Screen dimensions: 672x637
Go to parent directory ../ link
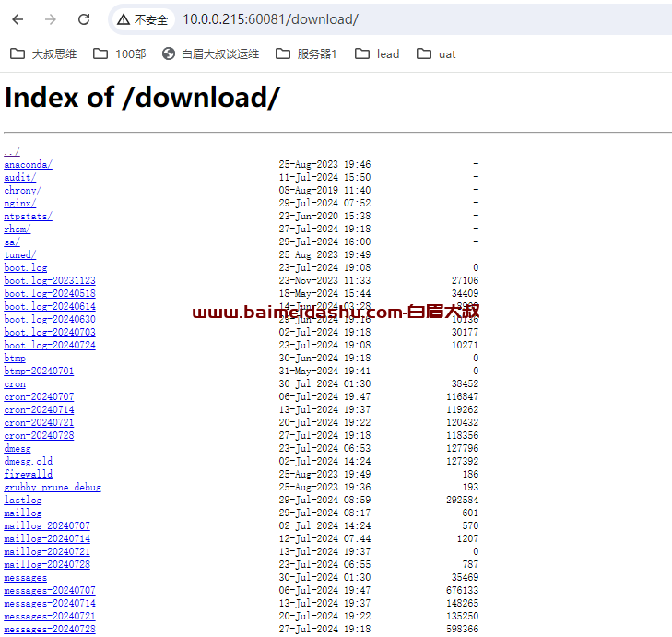pos(12,152)
